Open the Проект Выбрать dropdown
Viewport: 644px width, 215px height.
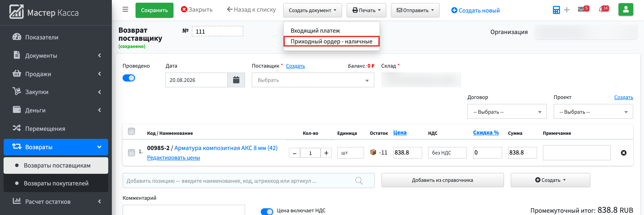pos(593,112)
